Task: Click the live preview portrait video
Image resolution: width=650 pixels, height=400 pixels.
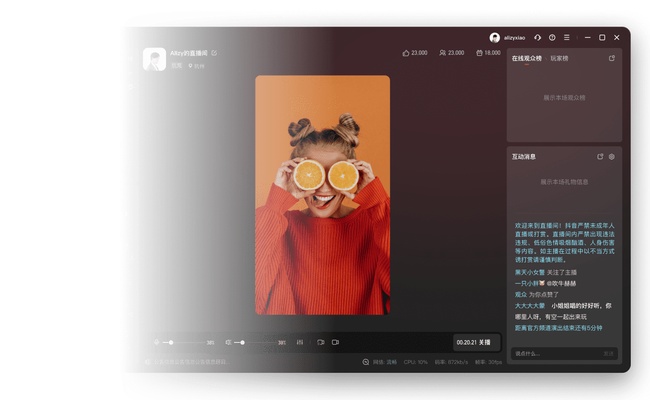Action: click(323, 195)
